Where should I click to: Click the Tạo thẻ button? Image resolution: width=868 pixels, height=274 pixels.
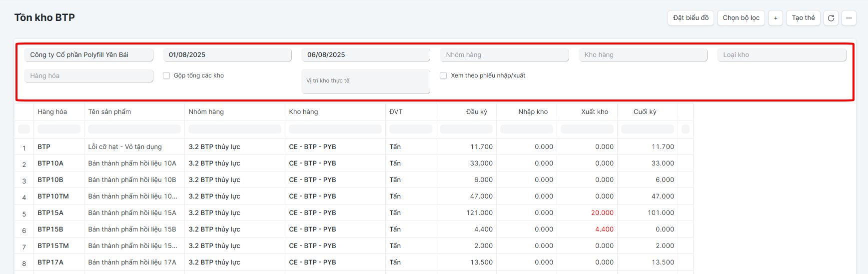803,18
